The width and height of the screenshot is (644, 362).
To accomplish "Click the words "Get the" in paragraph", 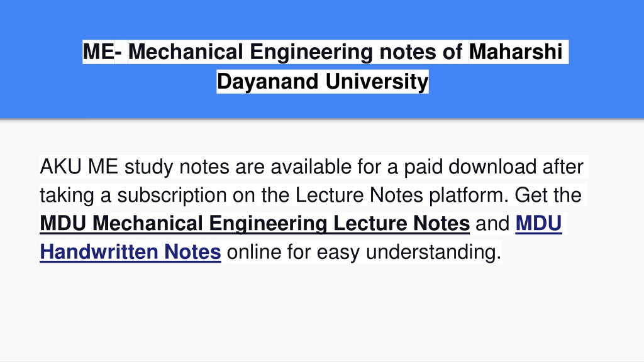I will [x=548, y=195].
